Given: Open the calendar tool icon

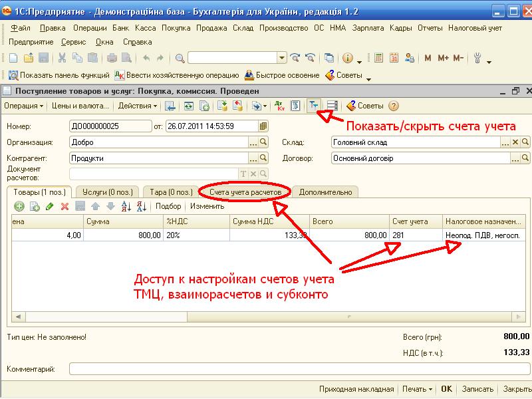Looking at the screenshot, I should tap(394, 58).
